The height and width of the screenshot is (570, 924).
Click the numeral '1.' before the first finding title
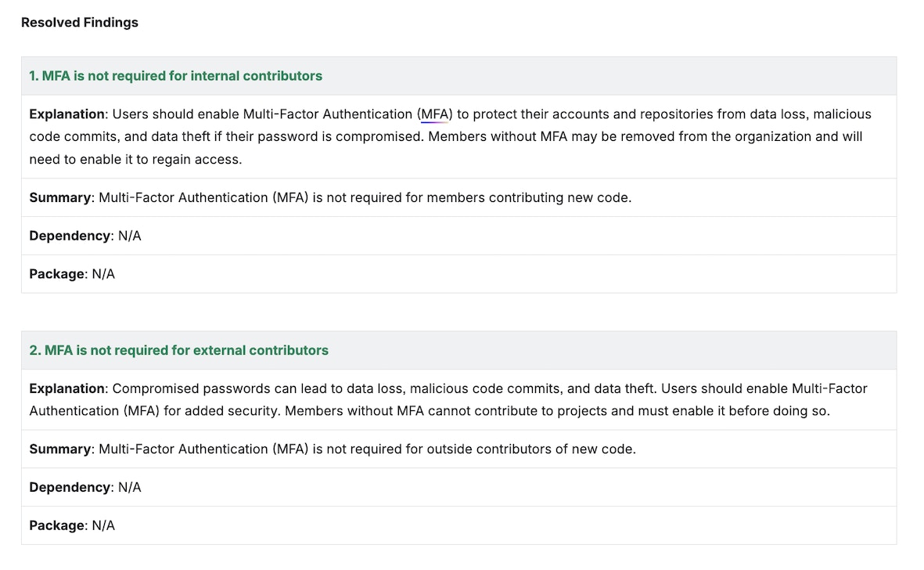(32, 76)
